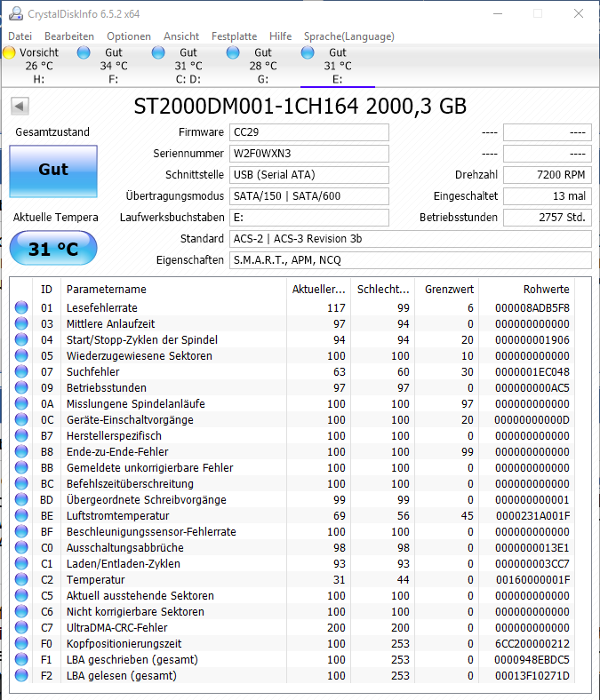
Task: Open the Ansicht menu
Action: (181, 36)
